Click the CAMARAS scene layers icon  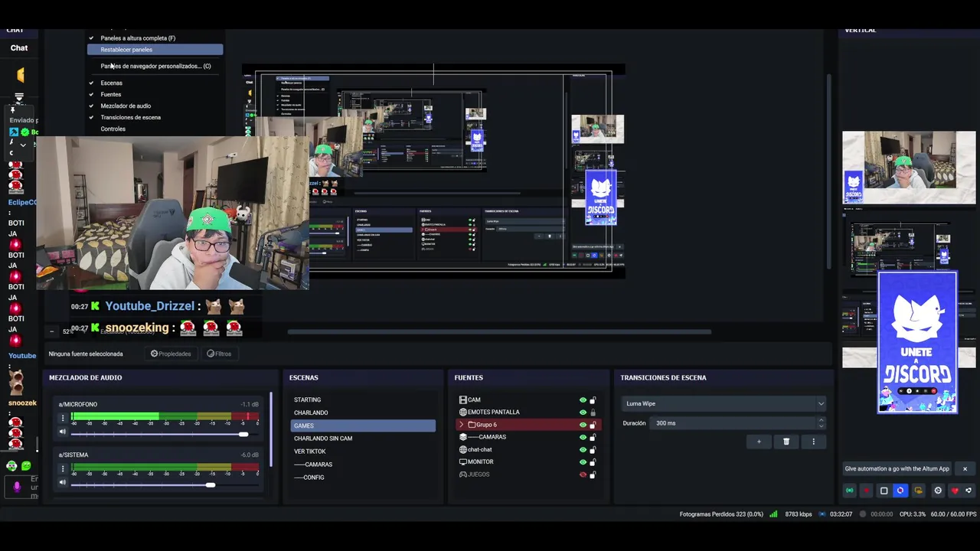[x=463, y=437]
